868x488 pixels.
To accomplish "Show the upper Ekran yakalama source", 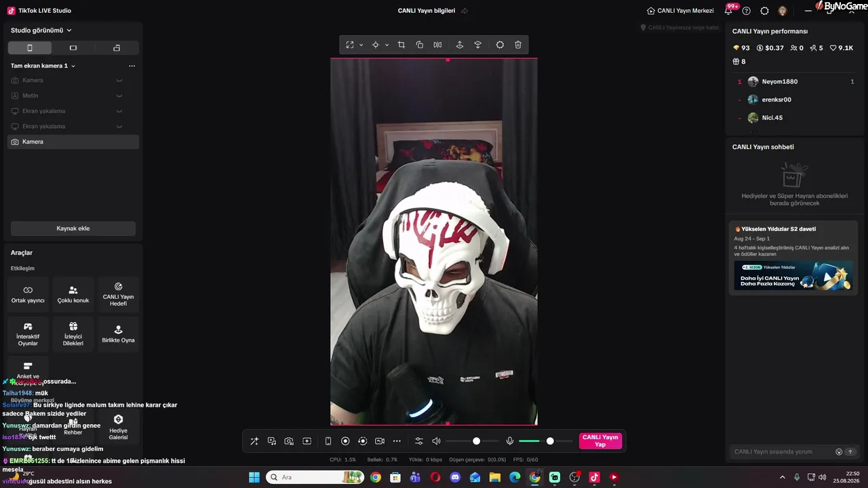I will tap(119, 111).
